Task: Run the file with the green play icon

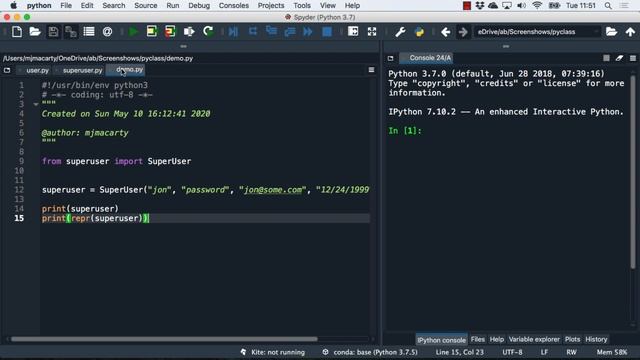Action: (133, 31)
